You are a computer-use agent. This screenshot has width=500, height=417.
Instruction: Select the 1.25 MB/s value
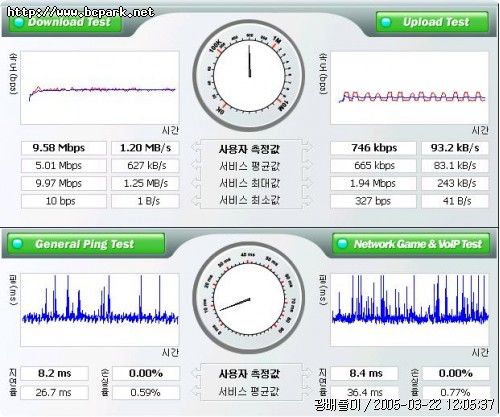pos(145,183)
